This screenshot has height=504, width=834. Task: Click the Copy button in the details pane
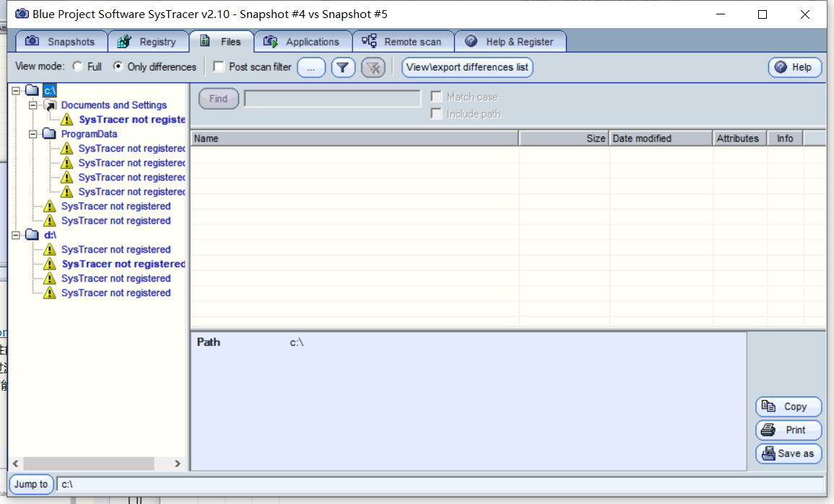(x=789, y=407)
